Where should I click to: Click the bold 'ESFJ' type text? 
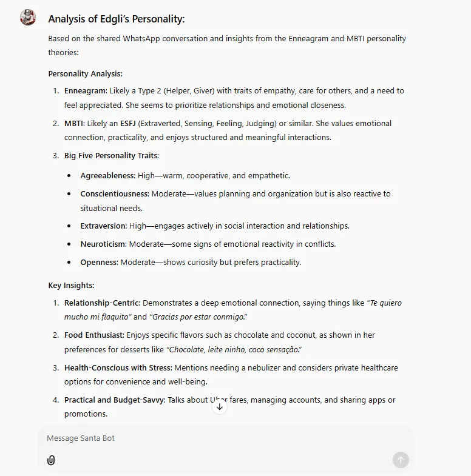[x=128, y=124]
